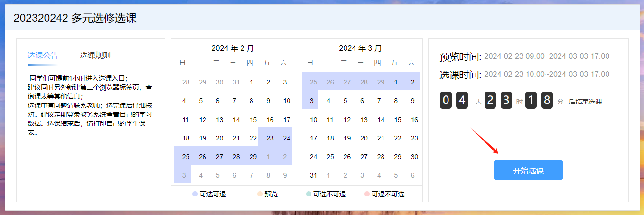Click the 可选不可退 legend color dot
Screen dimensions: 644x215
pos(309,194)
